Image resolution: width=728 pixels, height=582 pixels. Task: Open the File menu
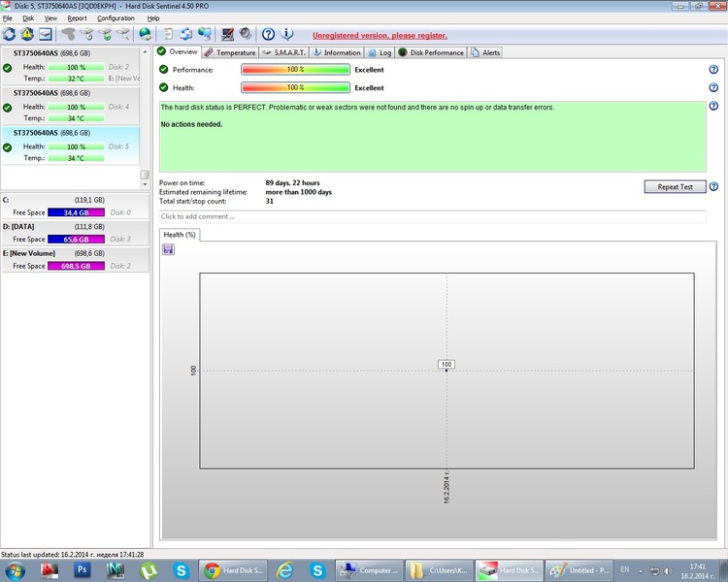click(7, 18)
